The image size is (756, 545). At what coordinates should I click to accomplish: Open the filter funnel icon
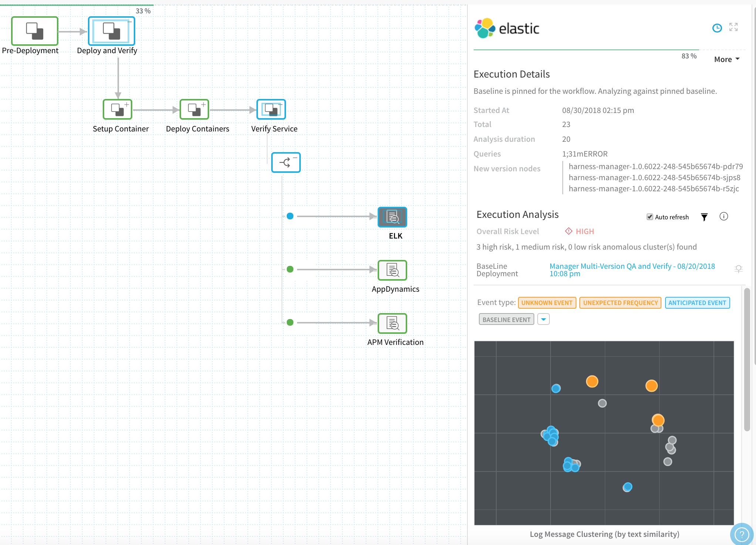click(704, 217)
